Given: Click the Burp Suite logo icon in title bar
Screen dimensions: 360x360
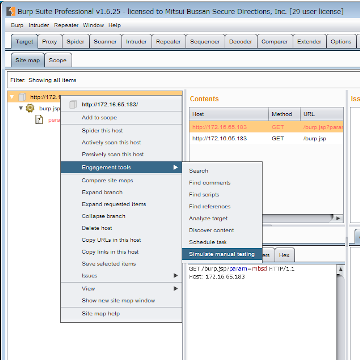Looking at the screenshot, I should pyautogui.click(x=10, y=11).
